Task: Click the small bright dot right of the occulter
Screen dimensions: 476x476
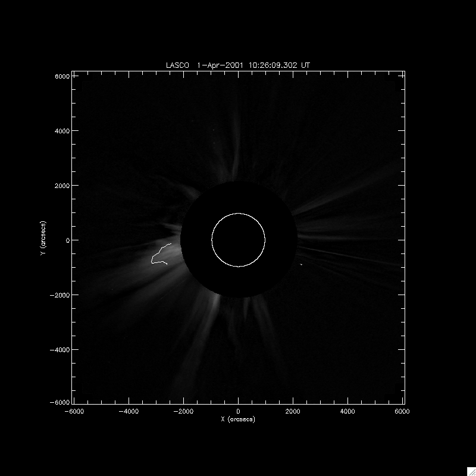Action: (301, 265)
